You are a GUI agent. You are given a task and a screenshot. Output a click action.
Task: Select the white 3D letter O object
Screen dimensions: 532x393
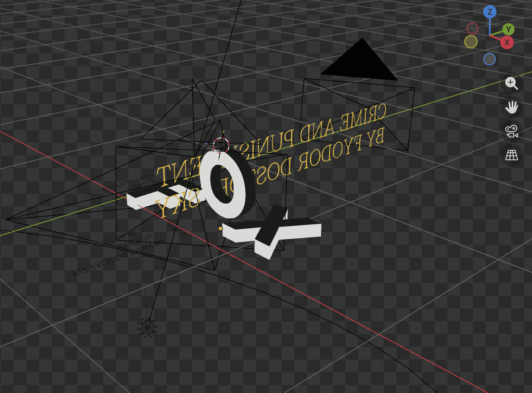pos(227,185)
